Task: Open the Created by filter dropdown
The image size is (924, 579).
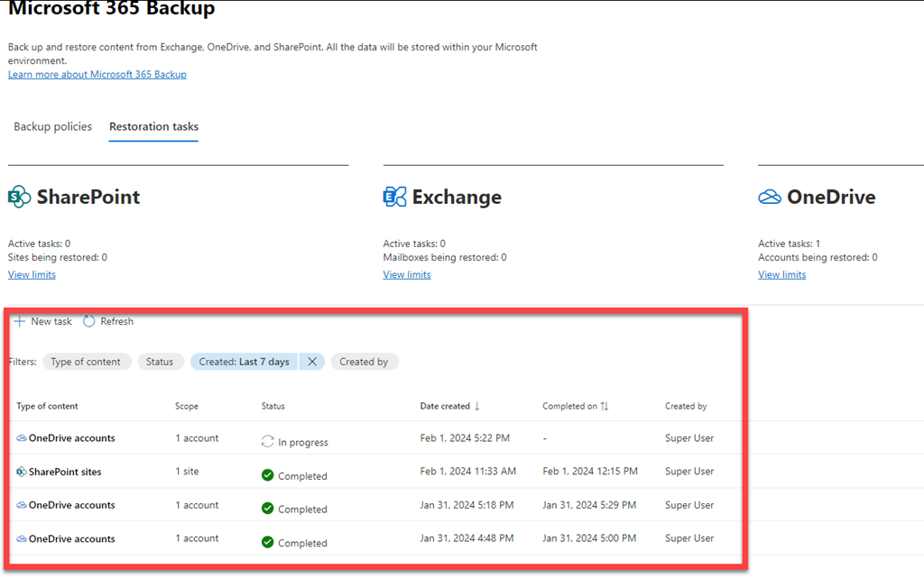Action: pyautogui.click(x=364, y=362)
